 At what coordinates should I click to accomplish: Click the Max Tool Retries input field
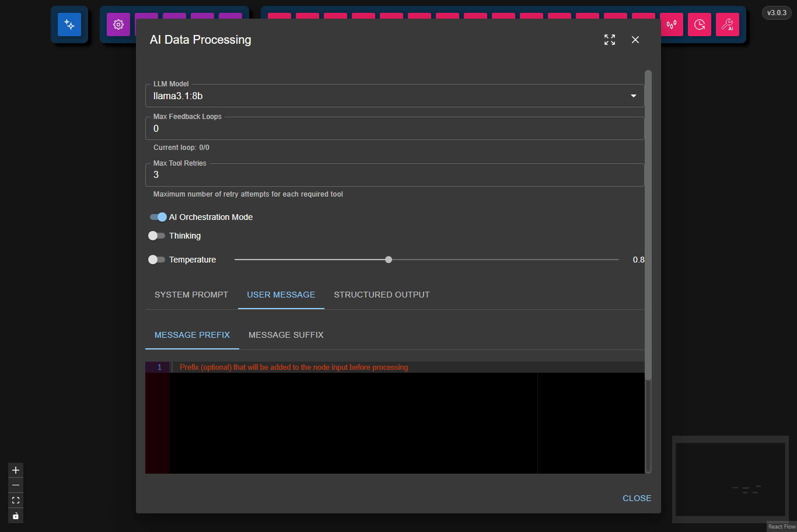(x=394, y=175)
